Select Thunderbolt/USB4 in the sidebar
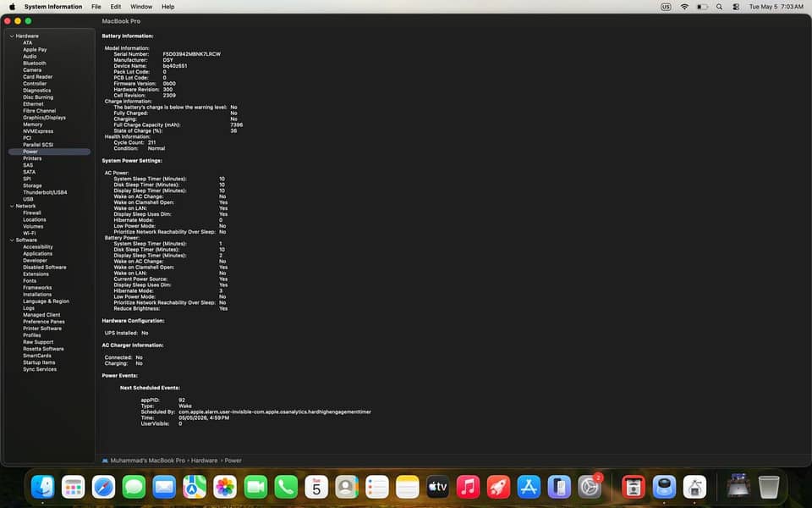 pos(45,192)
